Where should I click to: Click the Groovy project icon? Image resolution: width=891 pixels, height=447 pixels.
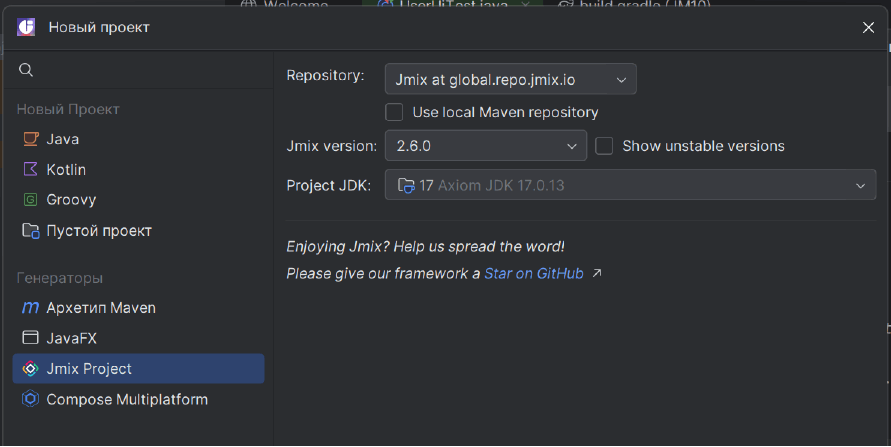click(30, 200)
